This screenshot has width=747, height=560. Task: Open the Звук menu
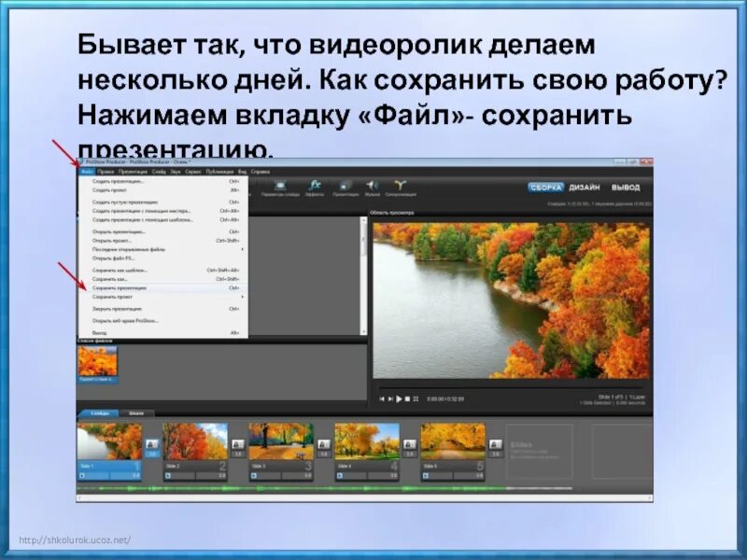[x=176, y=172]
